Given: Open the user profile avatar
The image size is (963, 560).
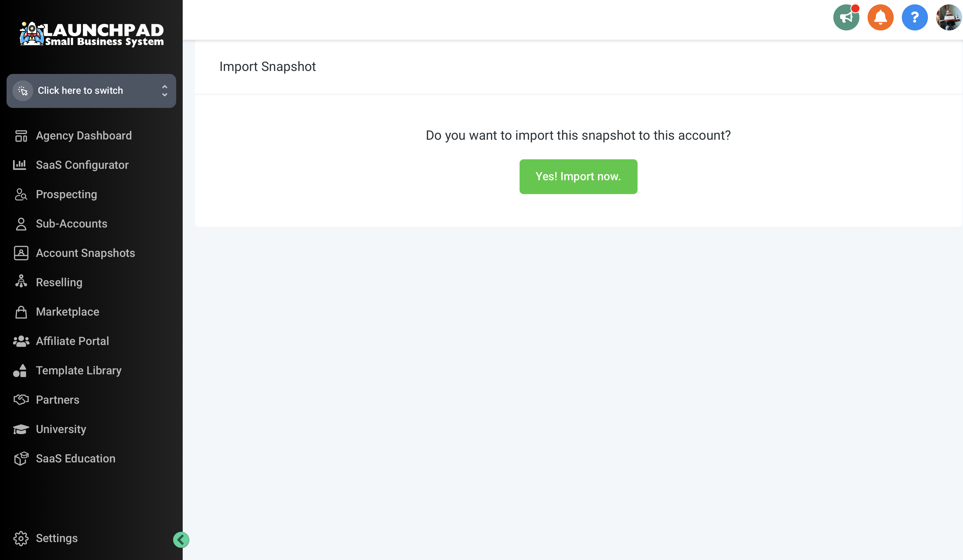Looking at the screenshot, I should [949, 18].
